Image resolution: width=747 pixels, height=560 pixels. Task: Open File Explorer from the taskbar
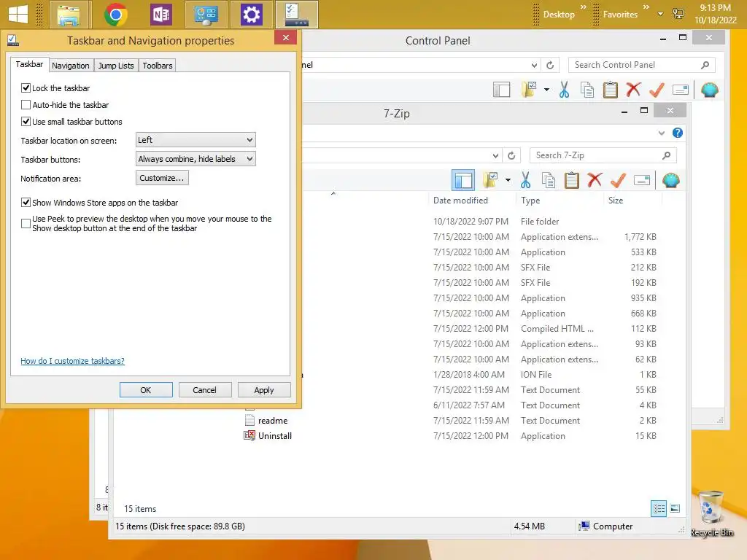(68, 15)
